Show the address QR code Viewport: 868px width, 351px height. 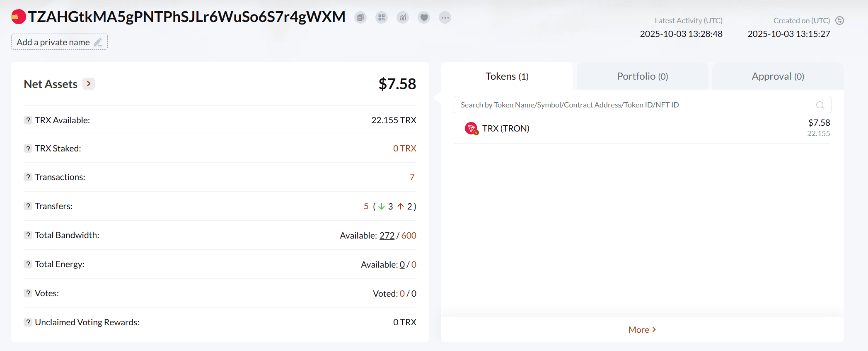[x=382, y=17]
